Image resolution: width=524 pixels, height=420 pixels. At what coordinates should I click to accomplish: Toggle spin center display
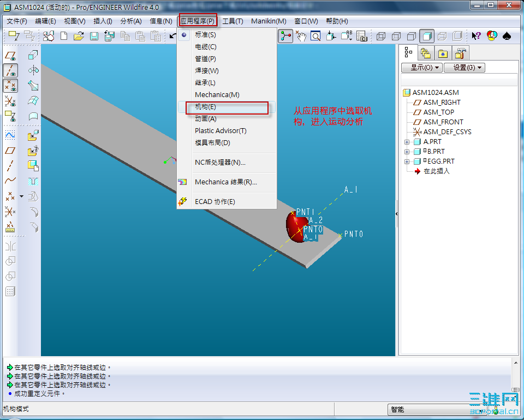click(285, 35)
